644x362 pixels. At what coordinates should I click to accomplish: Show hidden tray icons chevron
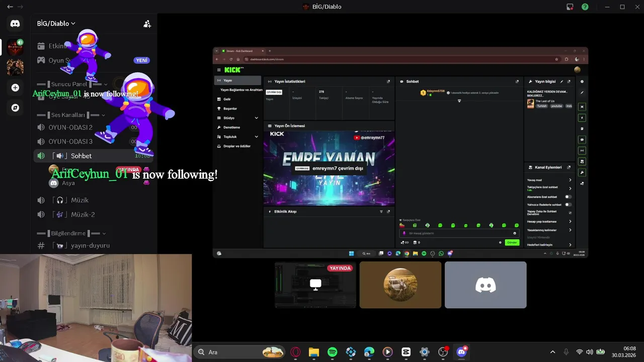pos(552,352)
